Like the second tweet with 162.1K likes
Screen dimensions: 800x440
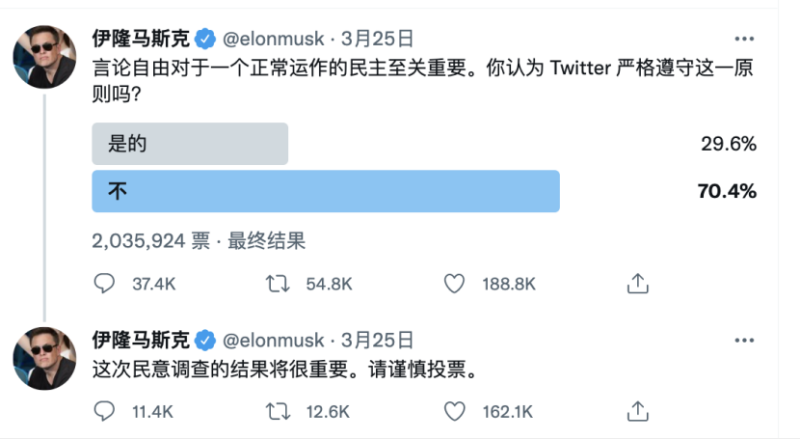pos(454,411)
